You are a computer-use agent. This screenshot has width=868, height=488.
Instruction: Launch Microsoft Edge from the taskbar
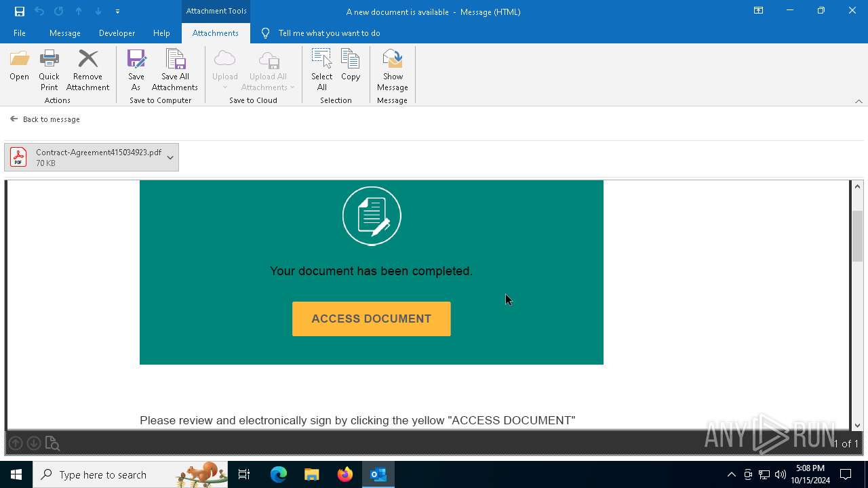[x=279, y=474]
